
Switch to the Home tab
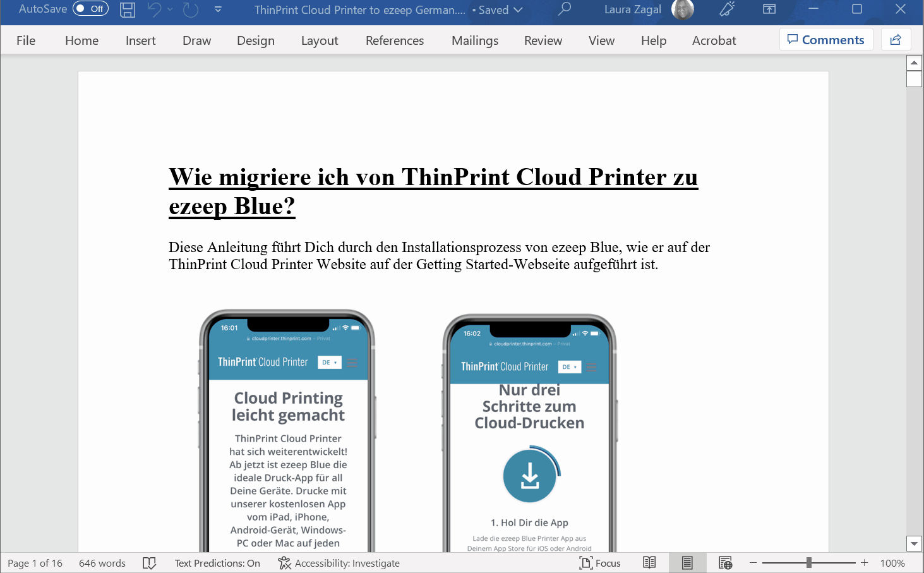tap(82, 40)
